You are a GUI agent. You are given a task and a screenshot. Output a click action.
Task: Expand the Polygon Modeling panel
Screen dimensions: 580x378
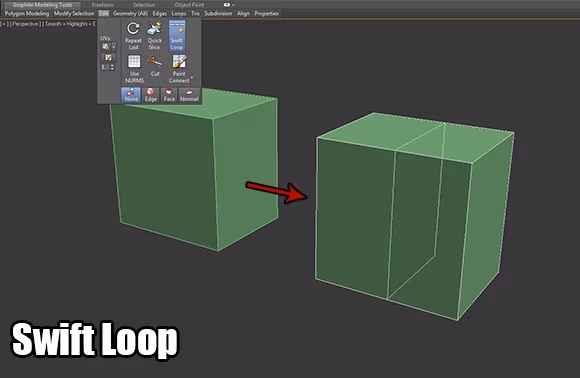click(27, 14)
